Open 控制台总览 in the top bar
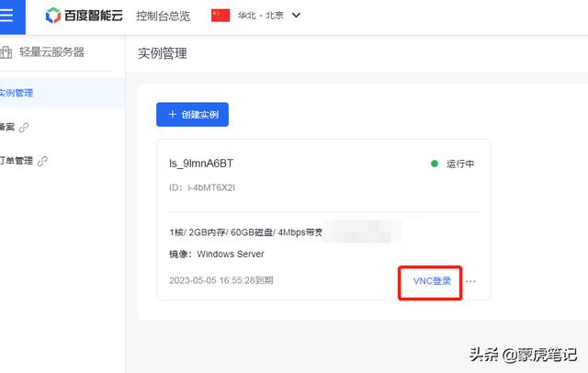This screenshot has width=588, height=373. click(163, 16)
